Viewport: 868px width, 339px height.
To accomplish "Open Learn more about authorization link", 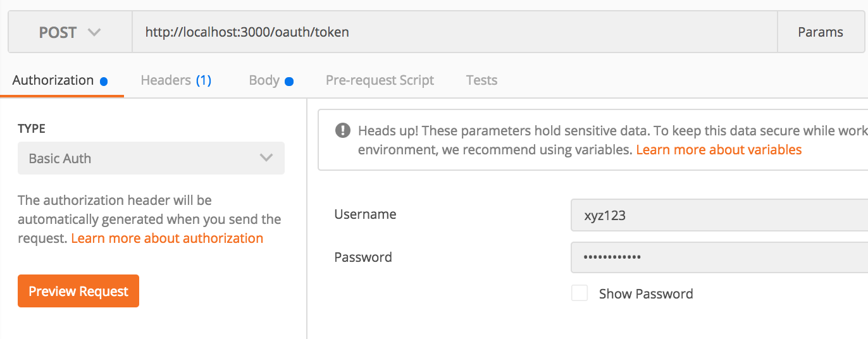I will tap(167, 238).
